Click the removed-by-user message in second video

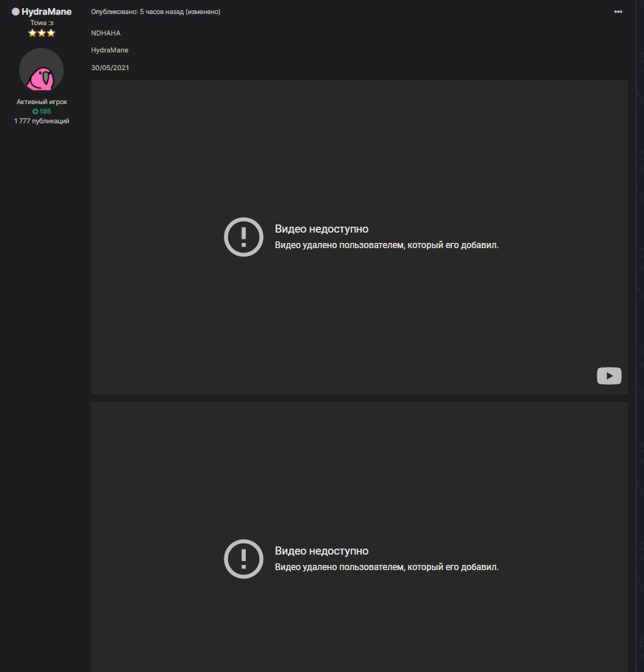[x=386, y=567]
